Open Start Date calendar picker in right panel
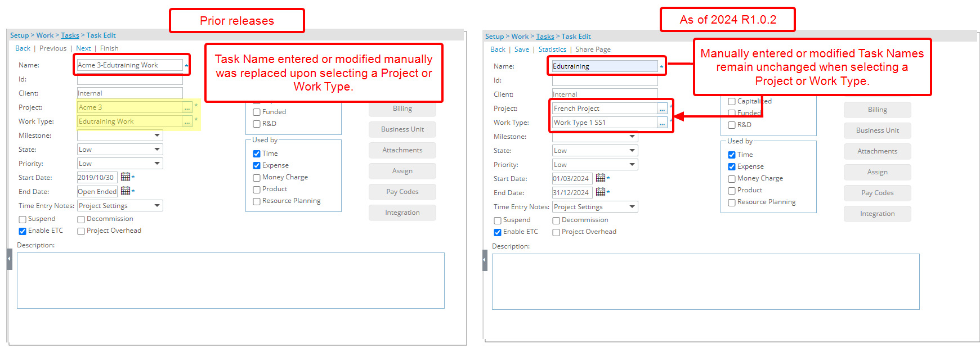 [601, 178]
